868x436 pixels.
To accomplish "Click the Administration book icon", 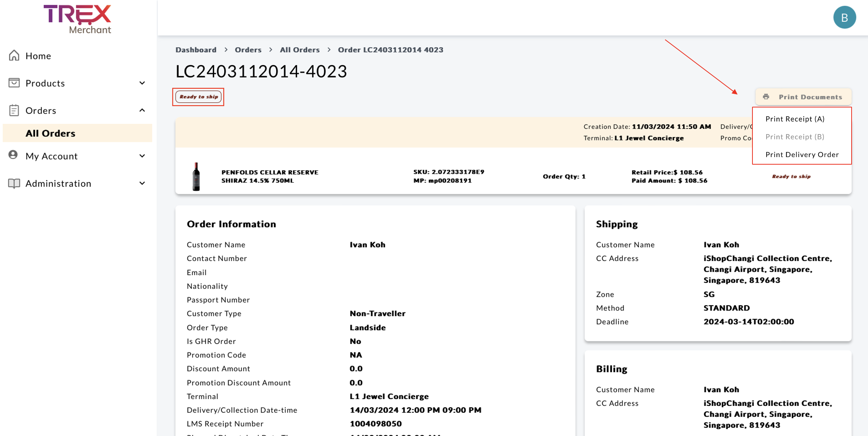I will [14, 183].
